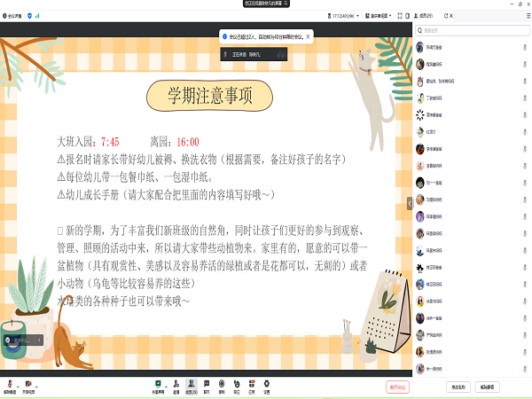532x399 pixels.
Task: Open the share screen option
Action: coord(158,385)
